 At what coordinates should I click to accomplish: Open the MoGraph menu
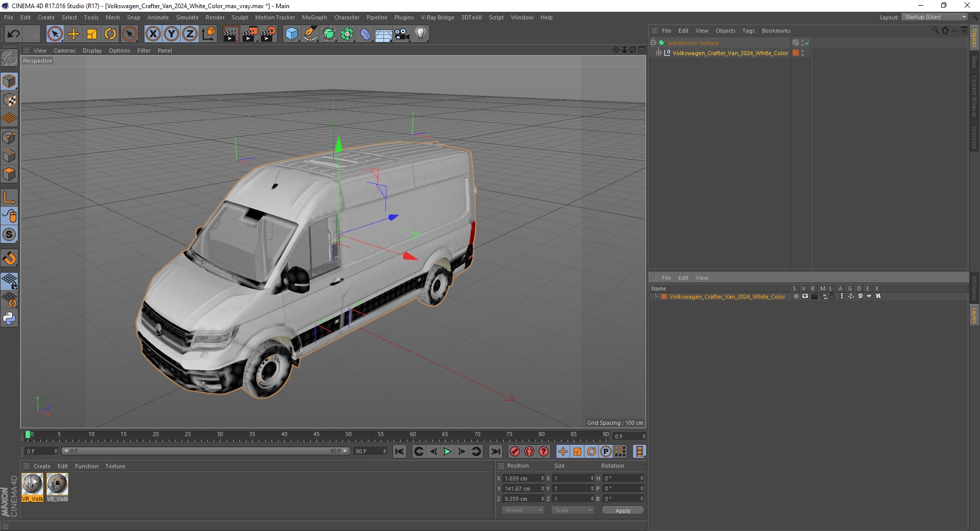pos(314,17)
